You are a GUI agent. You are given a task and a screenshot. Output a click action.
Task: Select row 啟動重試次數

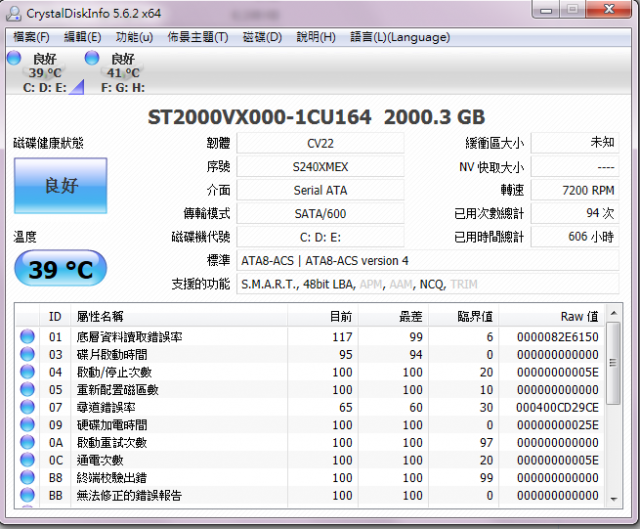point(310,442)
